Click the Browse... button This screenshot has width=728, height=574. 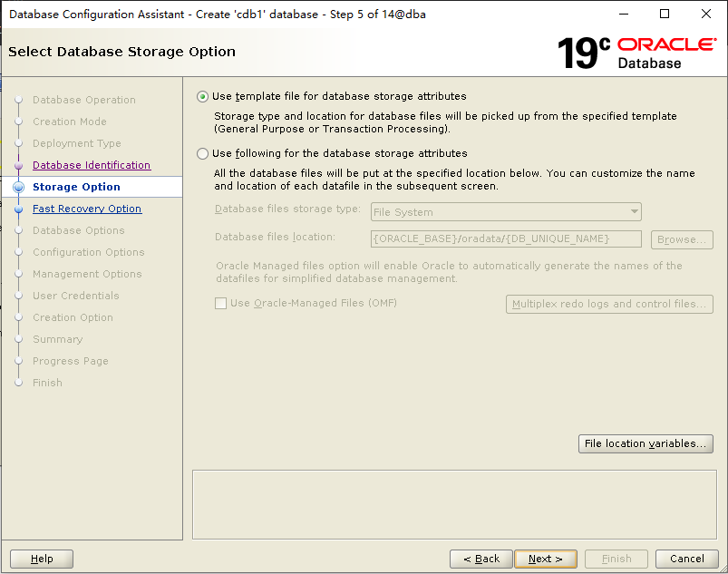coord(682,239)
